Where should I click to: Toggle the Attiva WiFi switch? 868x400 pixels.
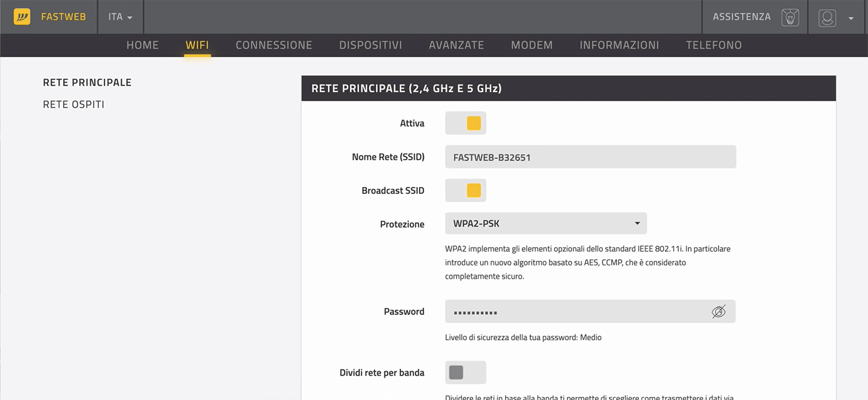coord(466,123)
